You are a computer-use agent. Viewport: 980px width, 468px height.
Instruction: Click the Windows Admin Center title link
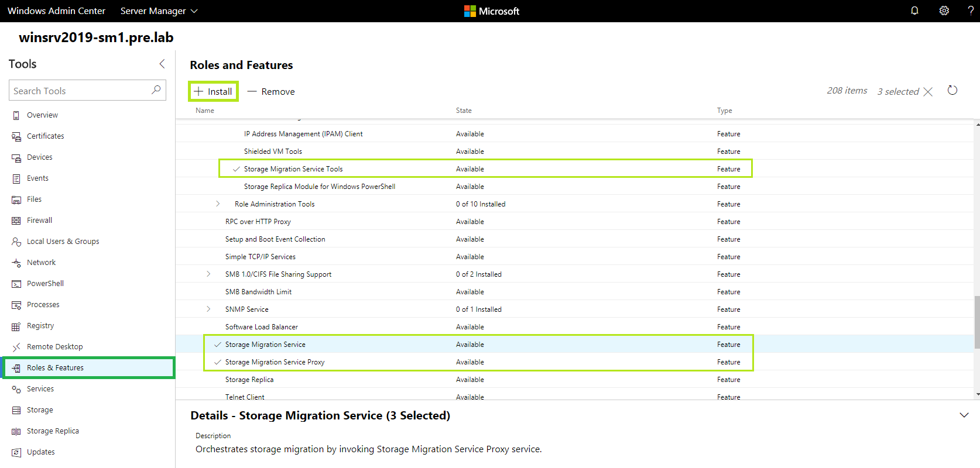tap(56, 11)
